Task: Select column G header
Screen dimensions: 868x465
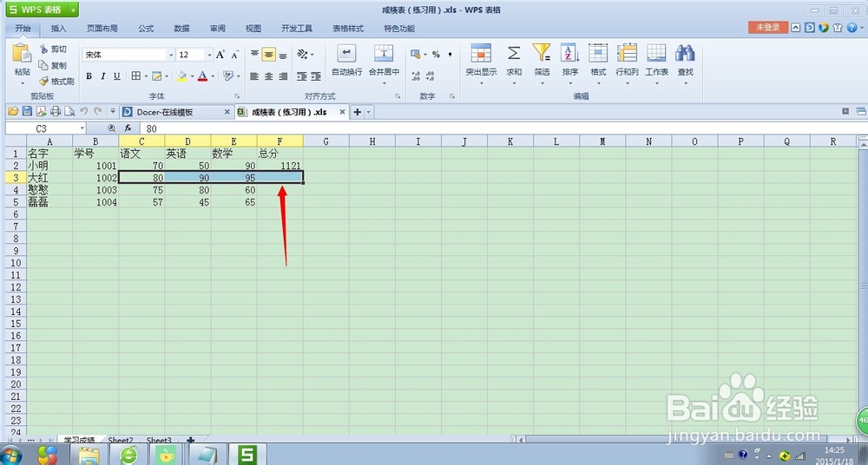Action: [326, 141]
